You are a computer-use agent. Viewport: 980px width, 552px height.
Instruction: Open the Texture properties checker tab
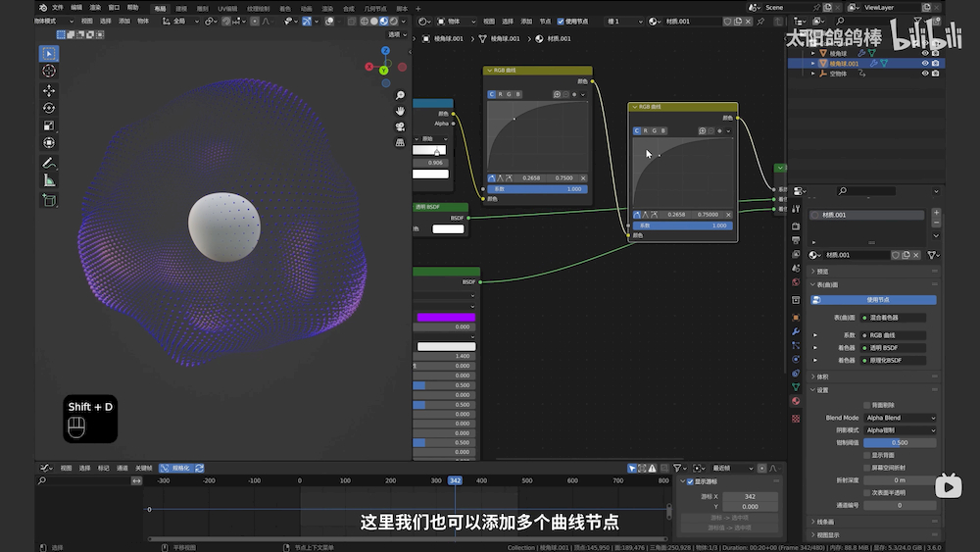pyautogui.click(x=796, y=419)
